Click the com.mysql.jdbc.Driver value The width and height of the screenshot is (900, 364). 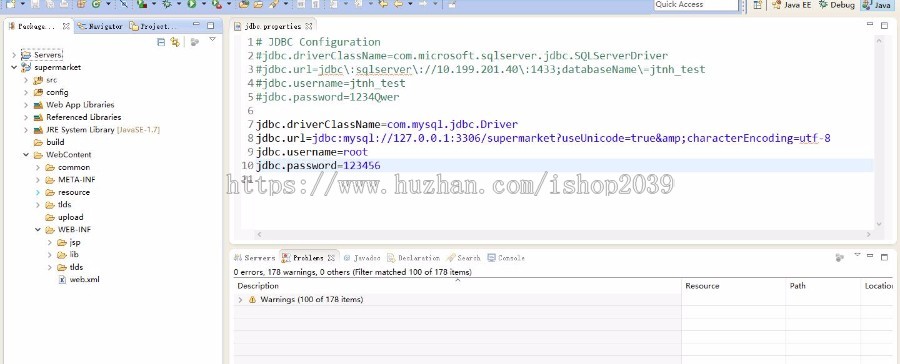tap(452, 125)
